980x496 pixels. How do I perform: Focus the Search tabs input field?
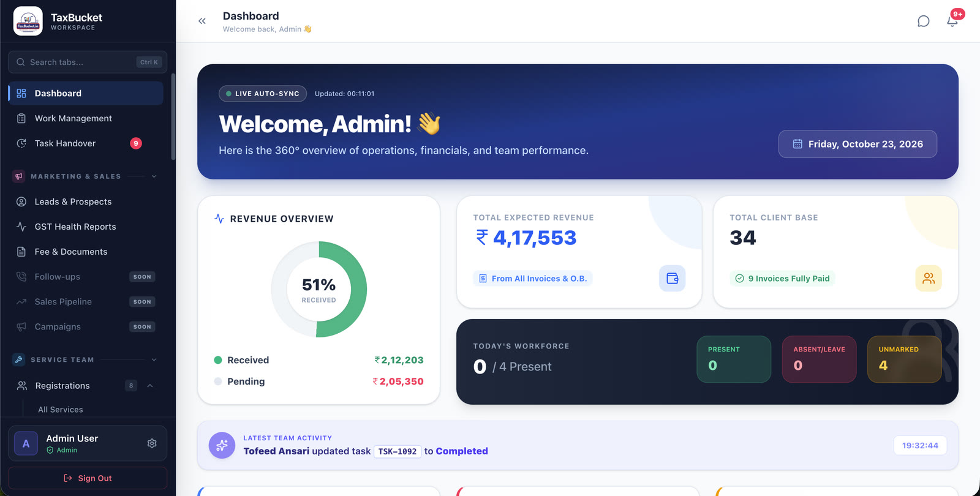(88, 62)
